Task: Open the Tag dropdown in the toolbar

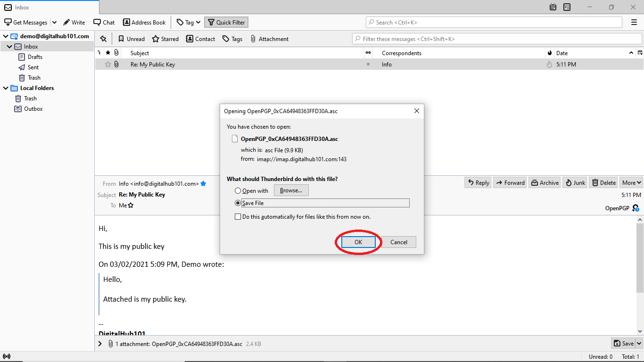Action: 189,22
